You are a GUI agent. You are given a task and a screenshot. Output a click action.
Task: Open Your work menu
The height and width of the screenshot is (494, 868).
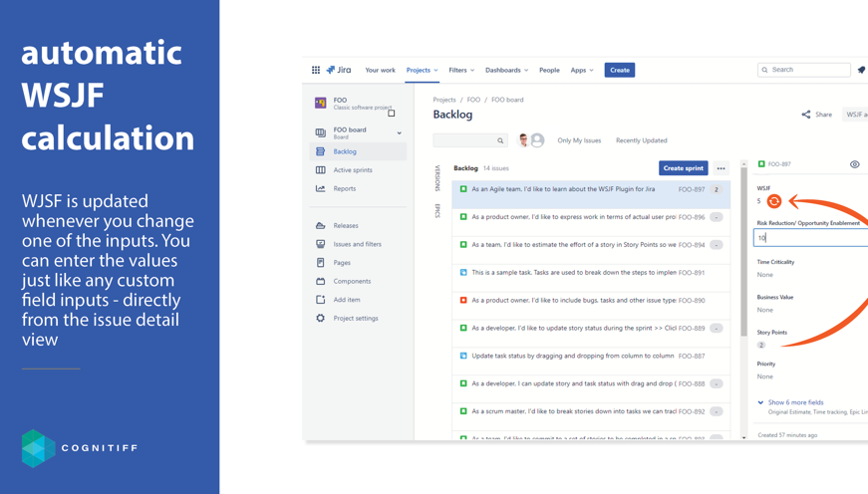[381, 71]
